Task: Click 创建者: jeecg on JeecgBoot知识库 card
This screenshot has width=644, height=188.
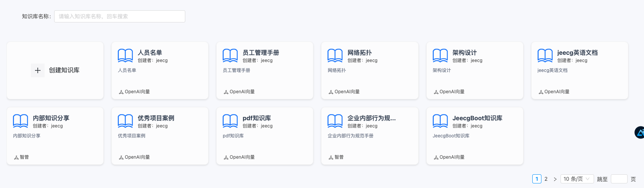Action: coord(467,126)
